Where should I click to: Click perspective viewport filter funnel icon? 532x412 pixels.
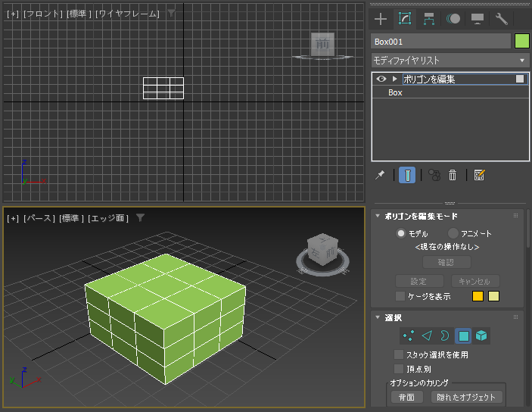[x=140, y=217]
